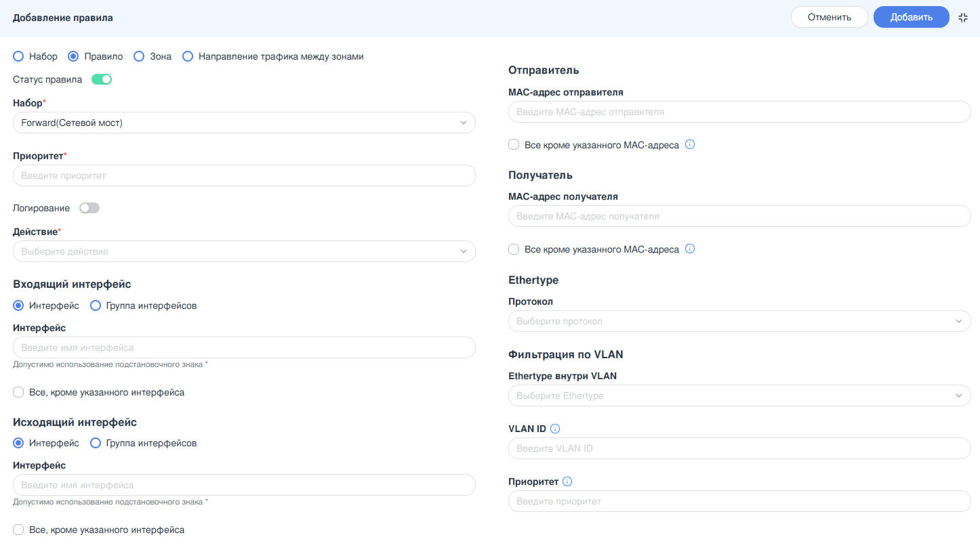The width and height of the screenshot is (980, 558).
Task: Select Направление трафика между зонами option
Action: coord(188,56)
